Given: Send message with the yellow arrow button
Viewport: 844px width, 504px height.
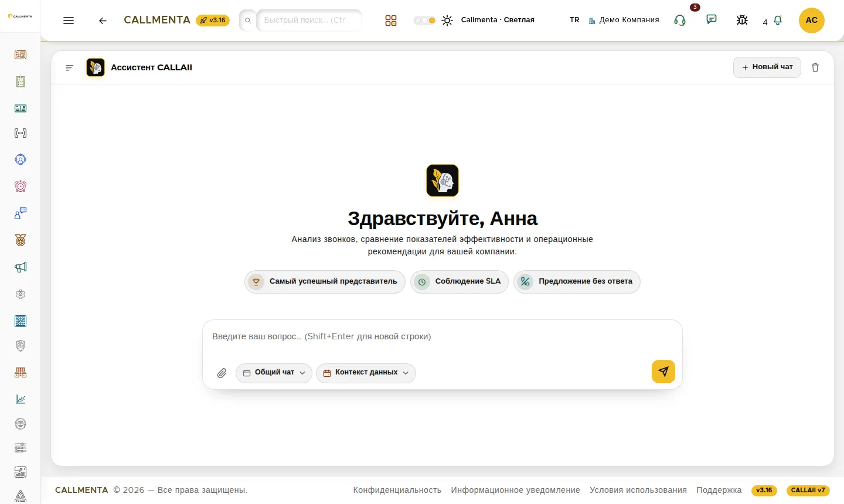Looking at the screenshot, I should (663, 372).
